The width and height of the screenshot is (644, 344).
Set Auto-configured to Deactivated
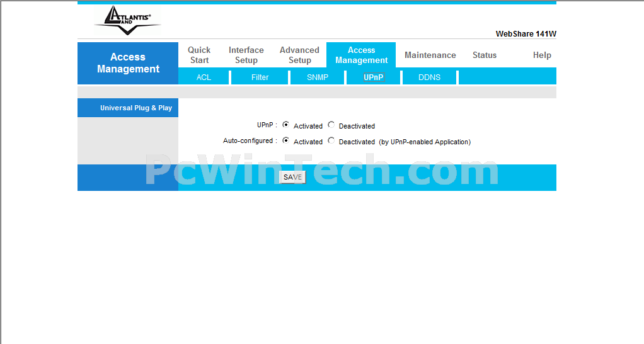tap(331, 140)
